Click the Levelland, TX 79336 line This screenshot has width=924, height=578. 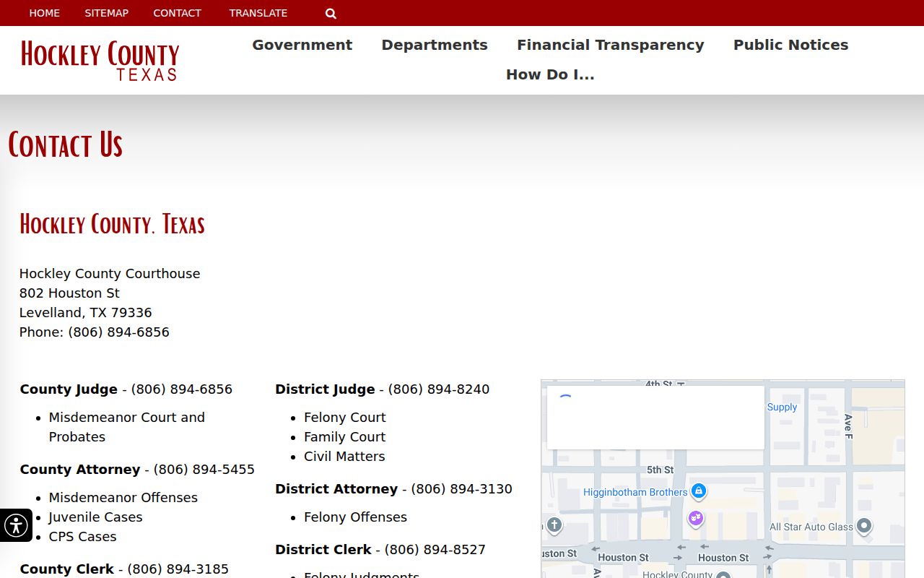pyautogui.click(x=85, y=313)
